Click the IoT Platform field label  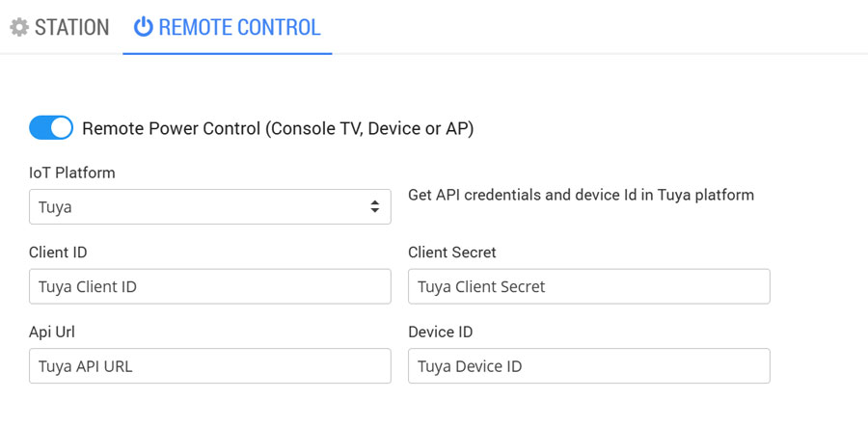click(x=72, y=173)
